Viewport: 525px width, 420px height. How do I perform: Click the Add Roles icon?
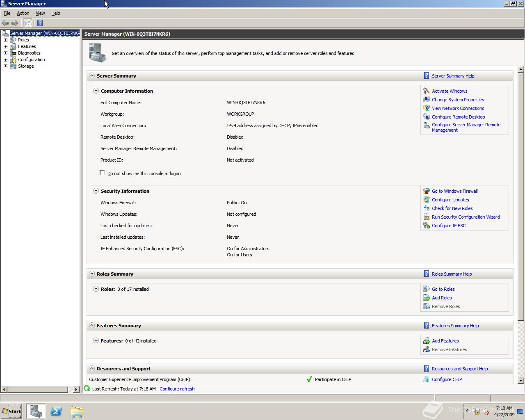427,297
